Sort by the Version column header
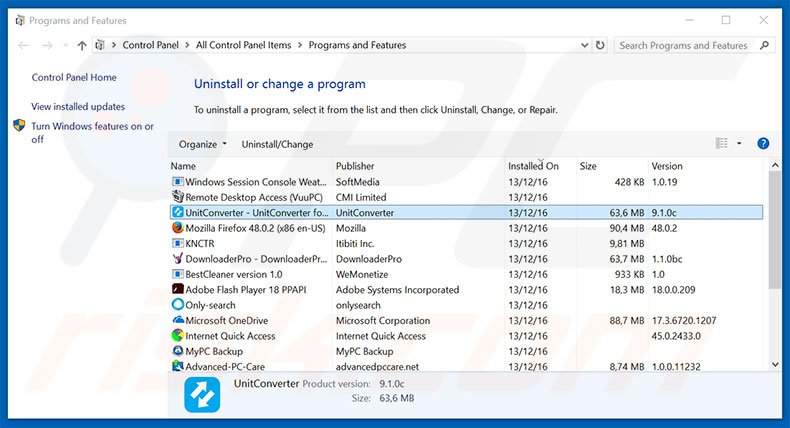The image size is (790, 428). click(706, 166)
